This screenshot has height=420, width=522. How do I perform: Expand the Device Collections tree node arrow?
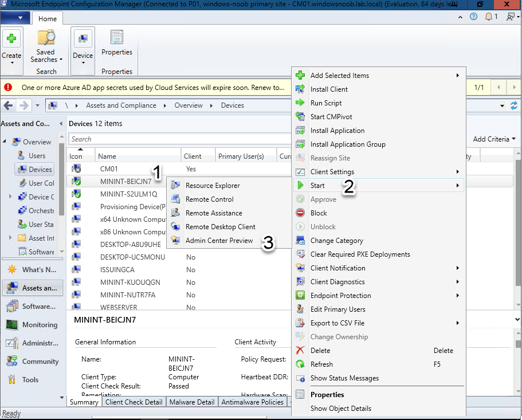coord(10,197)
